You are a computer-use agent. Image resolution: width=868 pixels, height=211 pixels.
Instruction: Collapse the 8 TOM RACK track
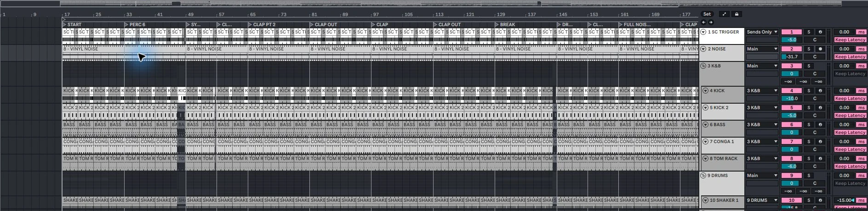coord(705,159)
